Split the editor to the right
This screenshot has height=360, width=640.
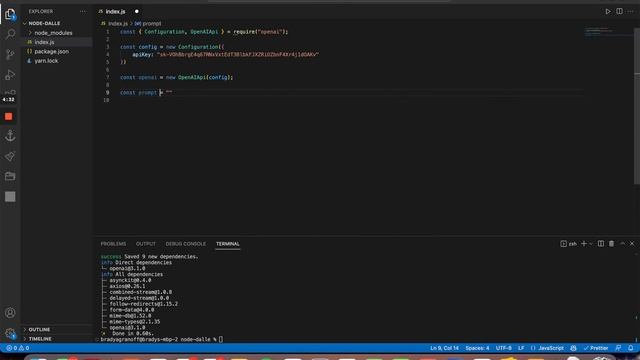click(620, 11)
